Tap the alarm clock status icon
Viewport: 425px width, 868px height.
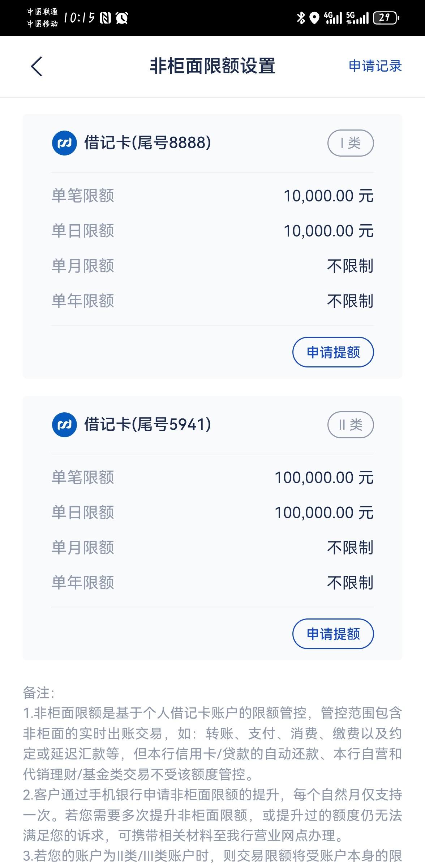tap(122, 18)
